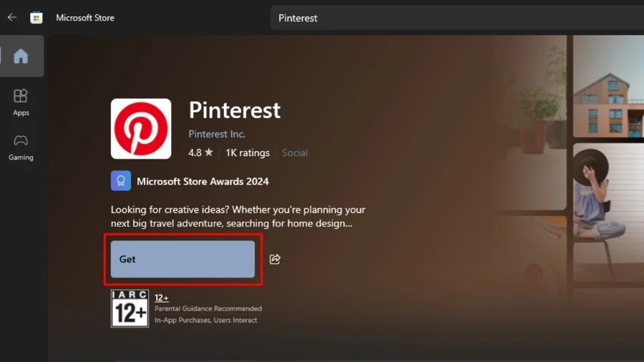644x362 pixels.
Task: Focus the search box containing Pinterest
Action: tap(457, 18)
